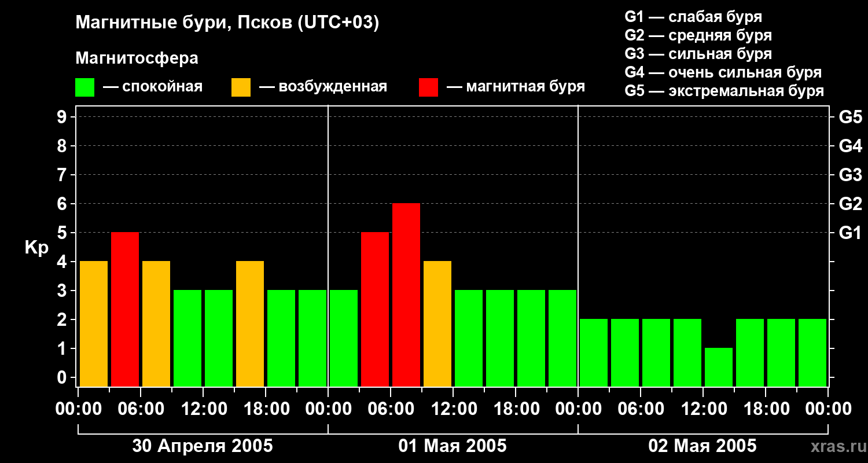The image size is (868, 463).
Task: Click the 'G4' label on the right axis
Action: click(851, 146)
